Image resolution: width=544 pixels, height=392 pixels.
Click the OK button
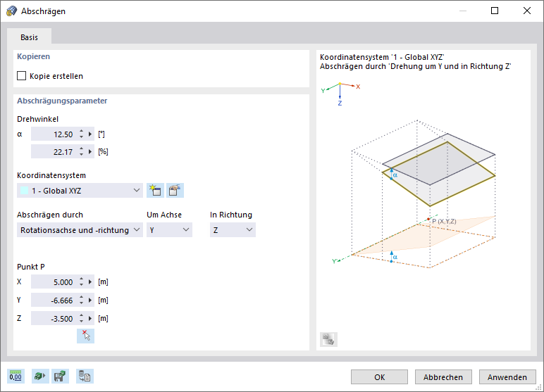[379, 377]
